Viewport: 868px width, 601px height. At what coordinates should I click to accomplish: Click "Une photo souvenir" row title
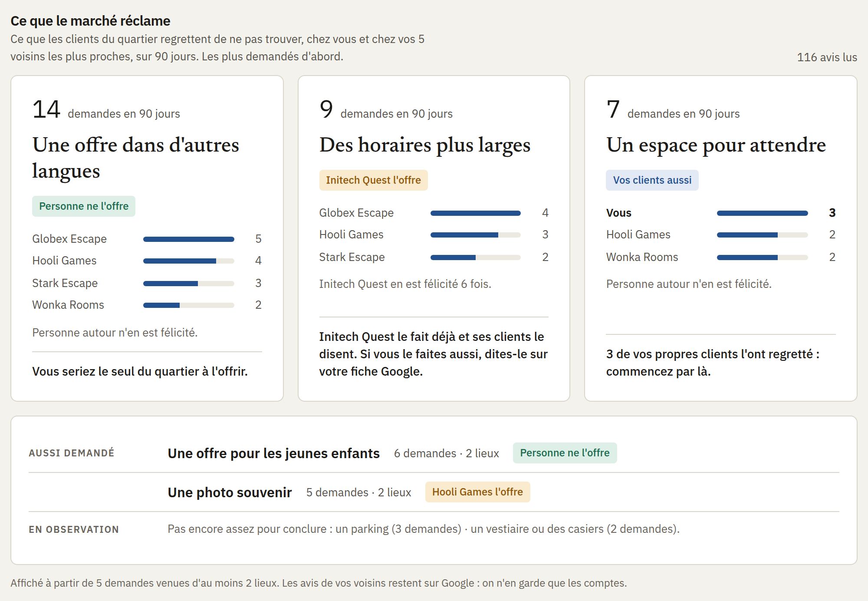click(230, 492)
